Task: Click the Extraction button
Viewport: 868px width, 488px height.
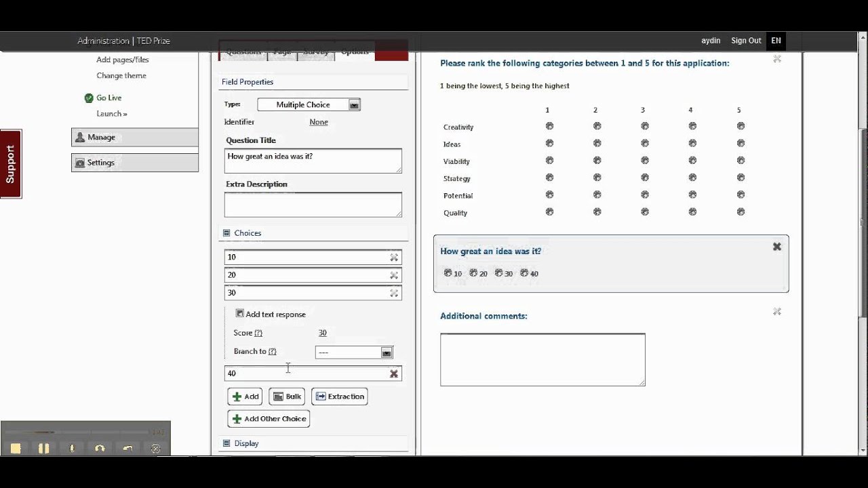Action: coord(340,396)
